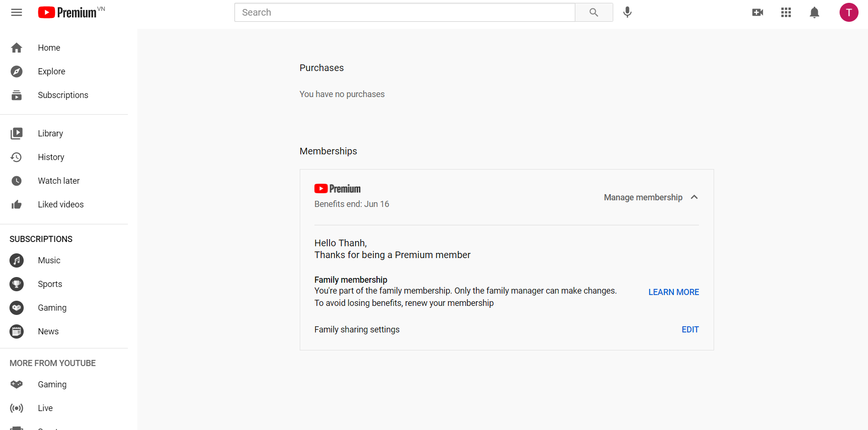868x430 pixels.
Task: Click the magnifier search button
Action: tap(593, 12)
